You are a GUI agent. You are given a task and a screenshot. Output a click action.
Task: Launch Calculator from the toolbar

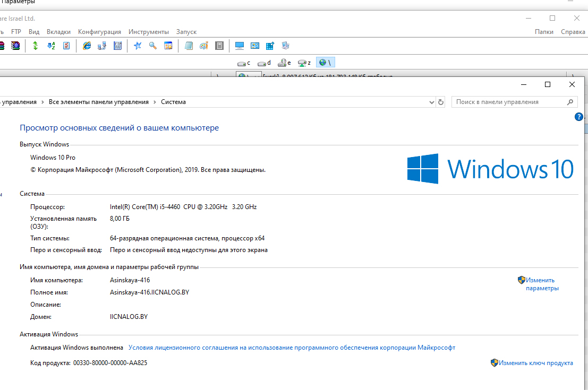(x=219, y=46)
